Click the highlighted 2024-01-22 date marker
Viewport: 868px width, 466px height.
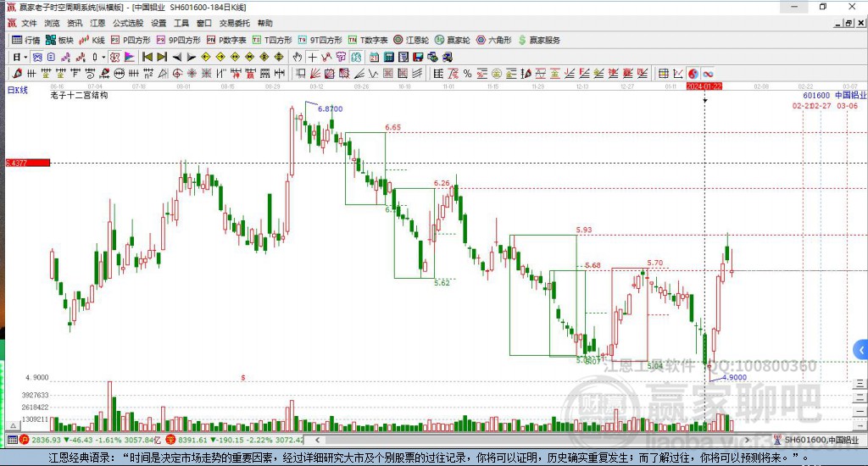pyautogui.click(x=704, y=86)
